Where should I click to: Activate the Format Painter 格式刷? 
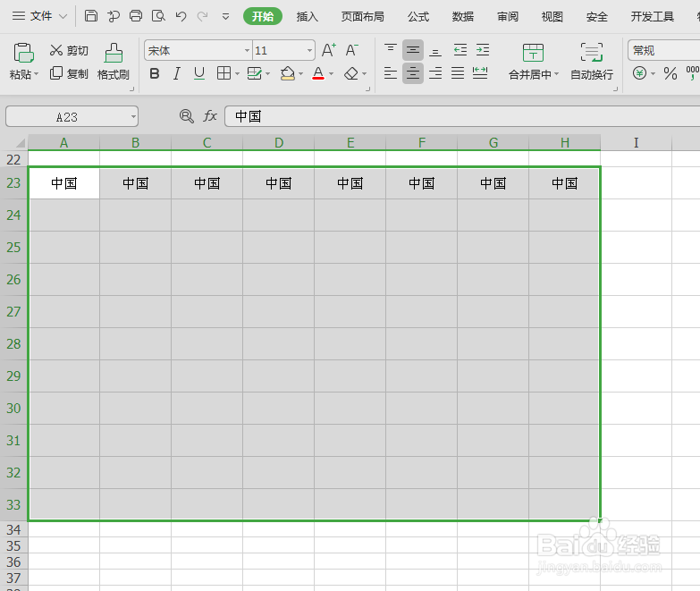pyautogui.click(x=114, y=62)
